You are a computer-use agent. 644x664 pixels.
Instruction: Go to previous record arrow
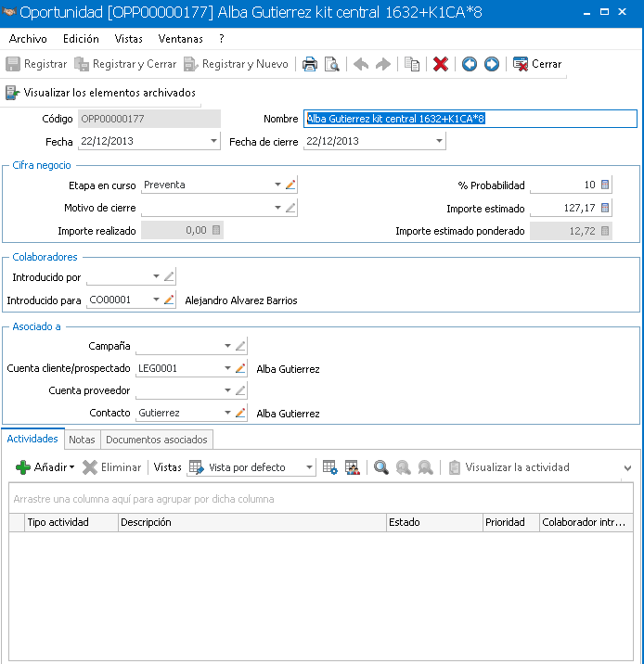[x=470, y=64]
